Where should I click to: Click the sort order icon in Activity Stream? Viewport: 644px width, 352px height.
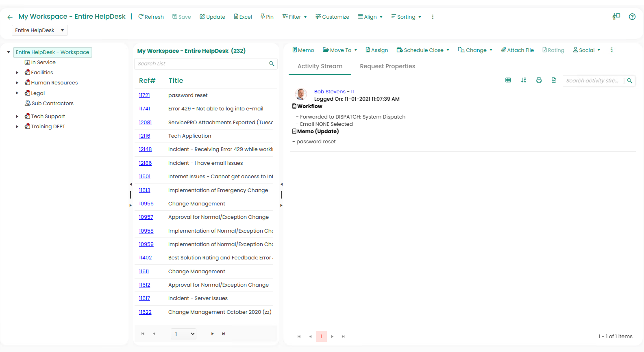click(x=523, y=80)
